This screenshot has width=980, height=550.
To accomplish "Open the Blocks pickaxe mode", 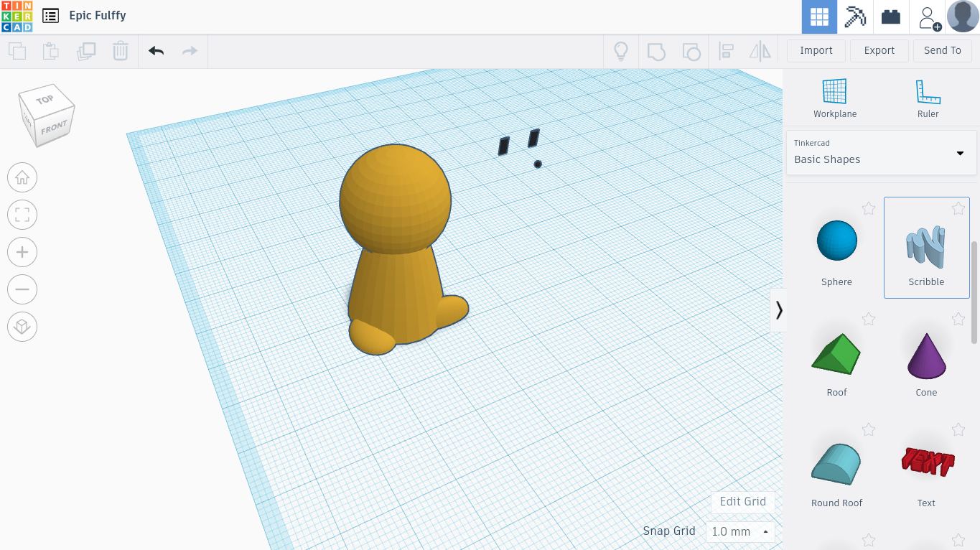I will (x=855, y=17).
